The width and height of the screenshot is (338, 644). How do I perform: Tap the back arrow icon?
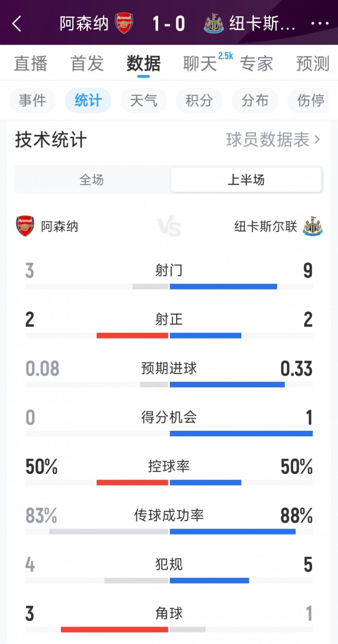(17, 23)
